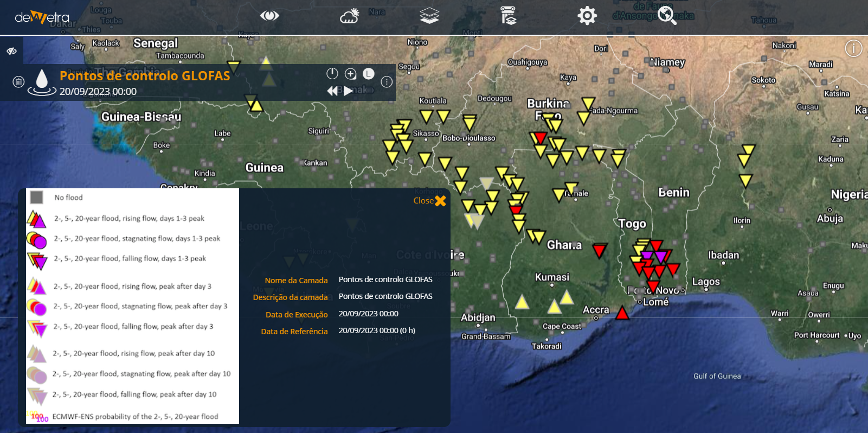This screenshot has height=433, width=868.
Task: Click the ECMWF-ENS probability legend entry
Action: [x=135, y=417]
